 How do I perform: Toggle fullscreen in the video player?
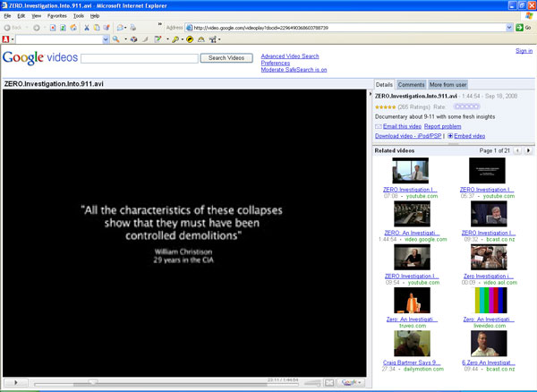[329, 383]
